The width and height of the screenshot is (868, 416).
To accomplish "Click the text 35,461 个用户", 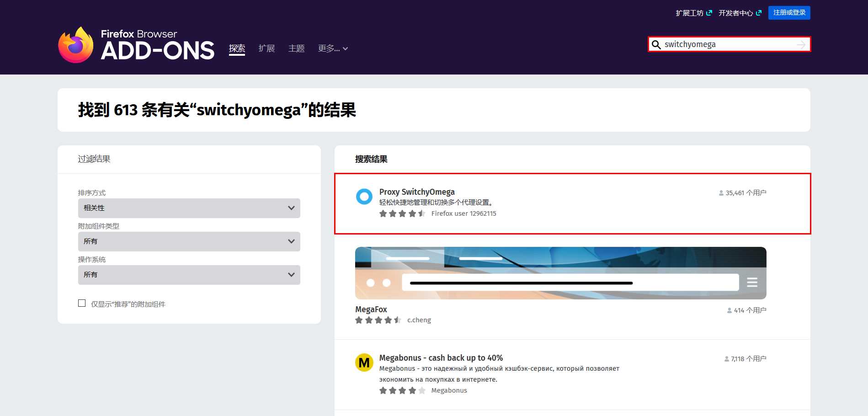I will pos(746,193).
